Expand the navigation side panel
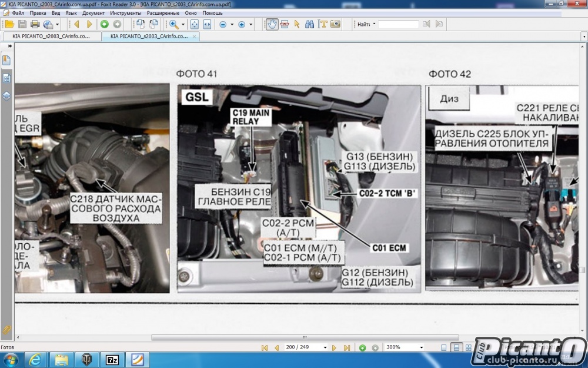588x368 pixels. (10, 46)
